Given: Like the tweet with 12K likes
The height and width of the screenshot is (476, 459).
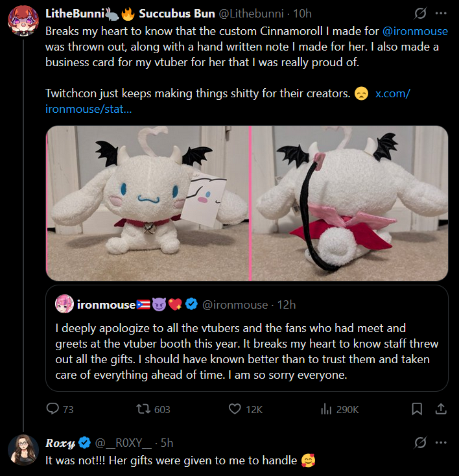Looking at the screenshot, I should 236,409.
